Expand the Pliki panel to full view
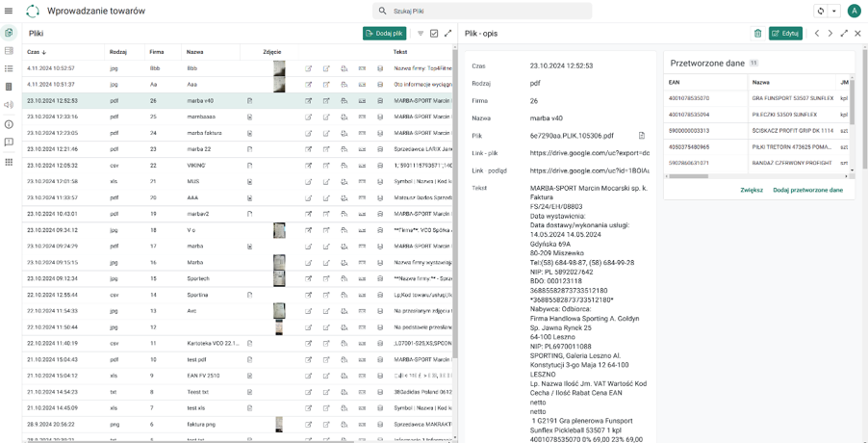The width and height of the screenshot is (868, 443). (x=447, y=33)
